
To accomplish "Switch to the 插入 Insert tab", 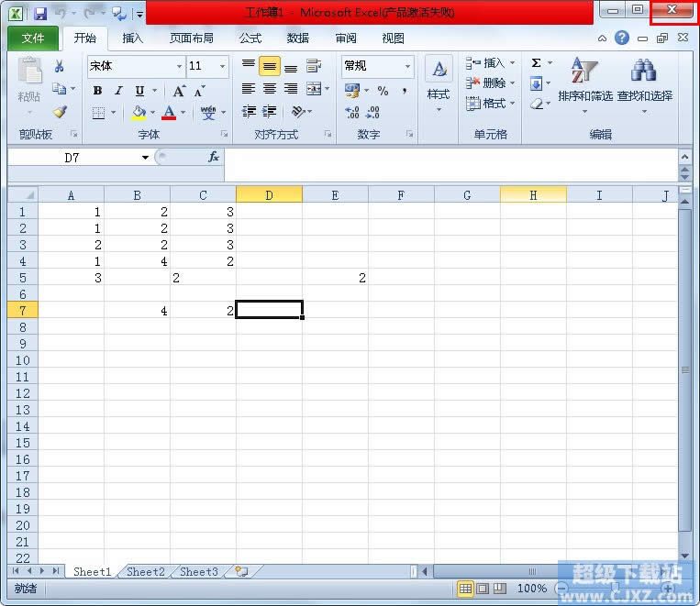I will (133, 39).
